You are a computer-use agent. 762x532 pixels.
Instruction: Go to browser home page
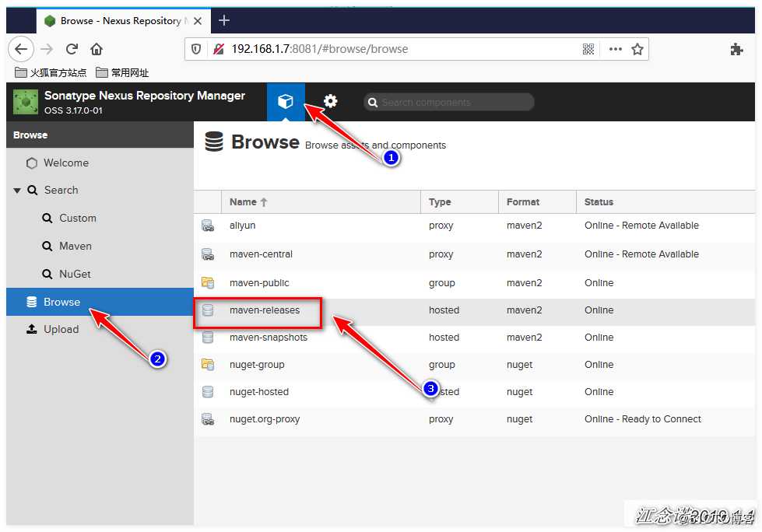tap(97, 49)
